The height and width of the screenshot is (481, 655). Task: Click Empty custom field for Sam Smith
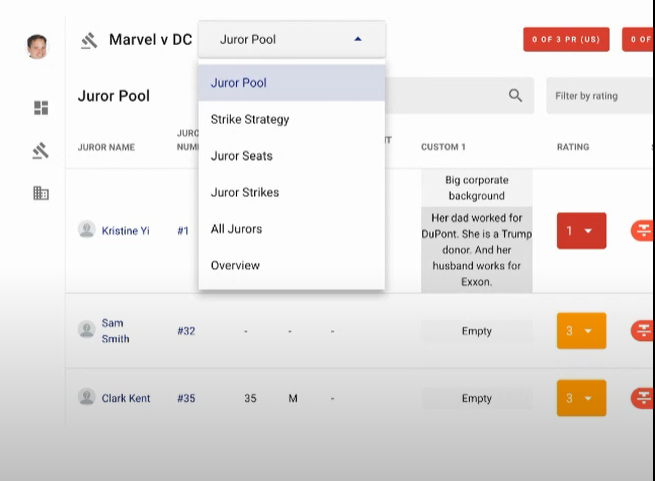(x=477, y=331)
